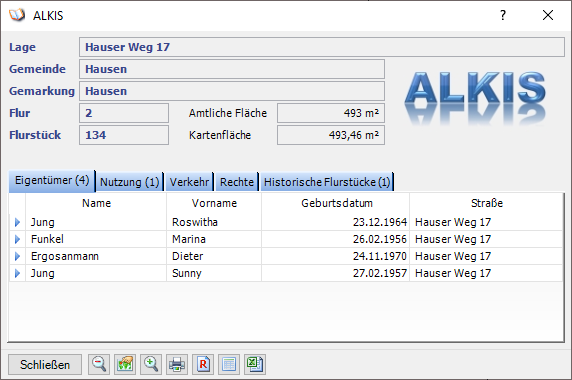Click the Flurstück field showing 134
Viewport: 572px width, 380px height.
click(x=124, y=135)
